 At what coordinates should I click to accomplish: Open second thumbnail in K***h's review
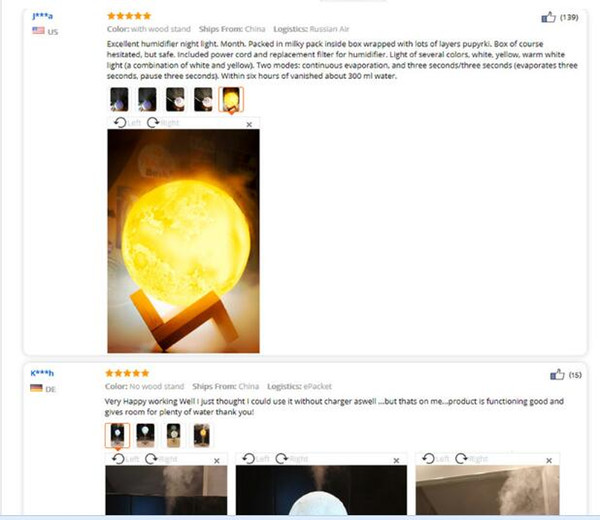pos(145,435)
